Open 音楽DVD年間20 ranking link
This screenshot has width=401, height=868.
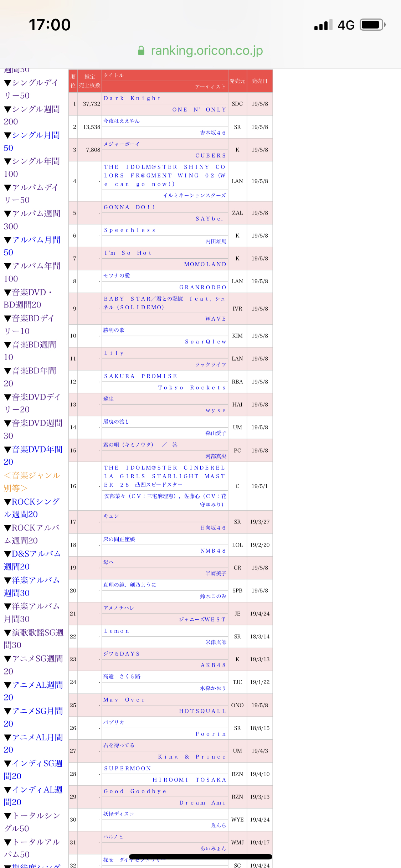click(x=33, y=455)
